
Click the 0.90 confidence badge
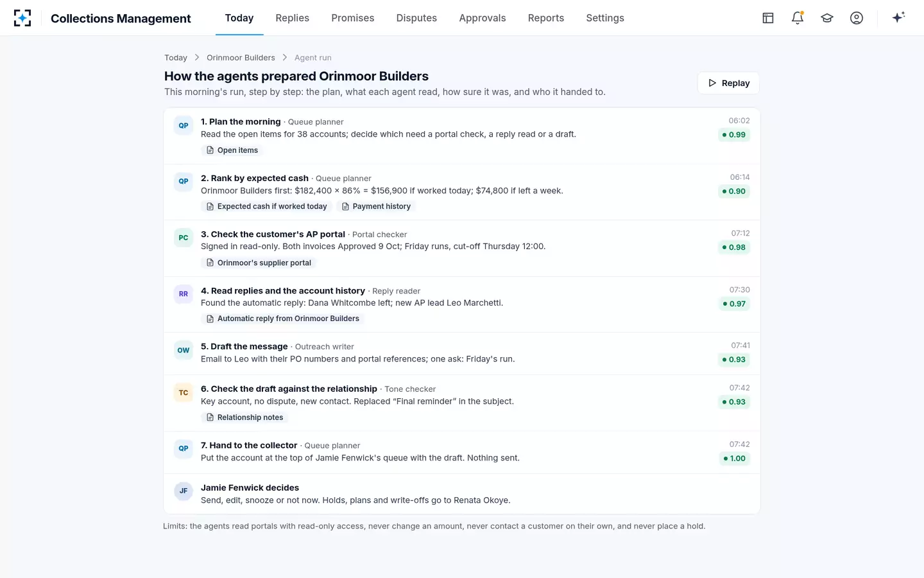point(733,191)
